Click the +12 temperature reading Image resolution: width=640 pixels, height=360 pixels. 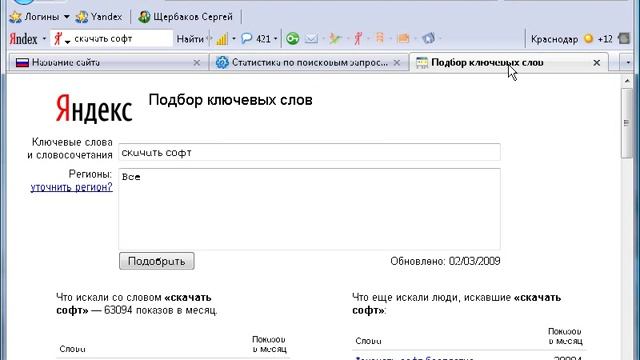605,39
